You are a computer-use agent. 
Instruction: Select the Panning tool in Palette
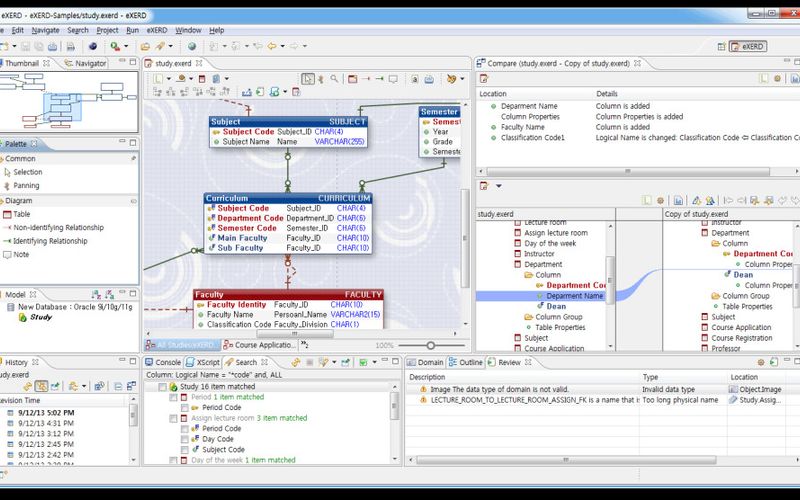click(21, 186)
